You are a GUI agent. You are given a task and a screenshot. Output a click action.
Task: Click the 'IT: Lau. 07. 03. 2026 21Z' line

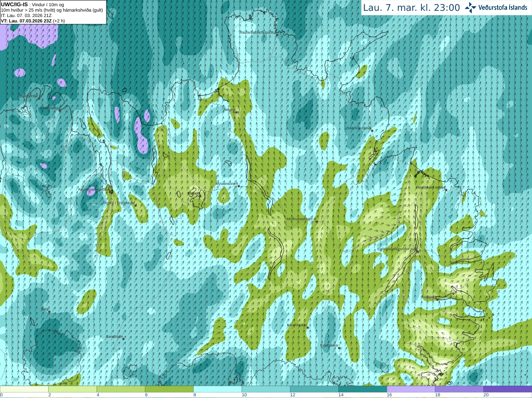pos(26,15)
